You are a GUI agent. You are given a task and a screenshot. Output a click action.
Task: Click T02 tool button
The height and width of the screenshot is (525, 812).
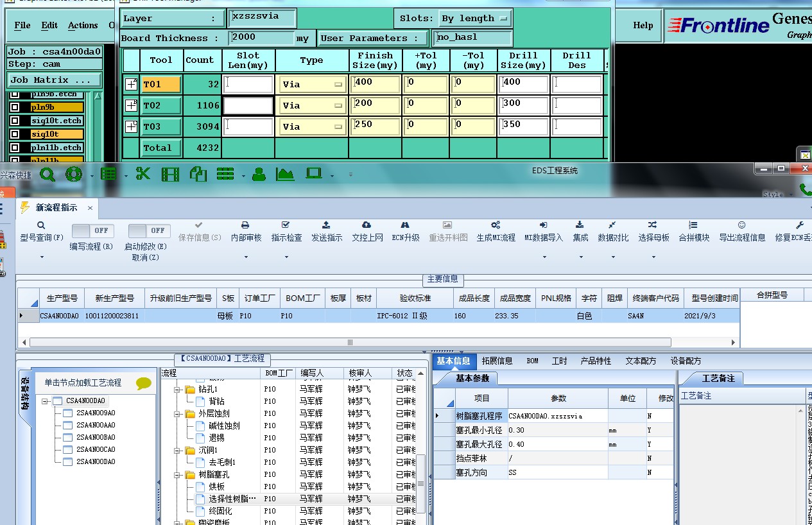[x=161, y=105]
